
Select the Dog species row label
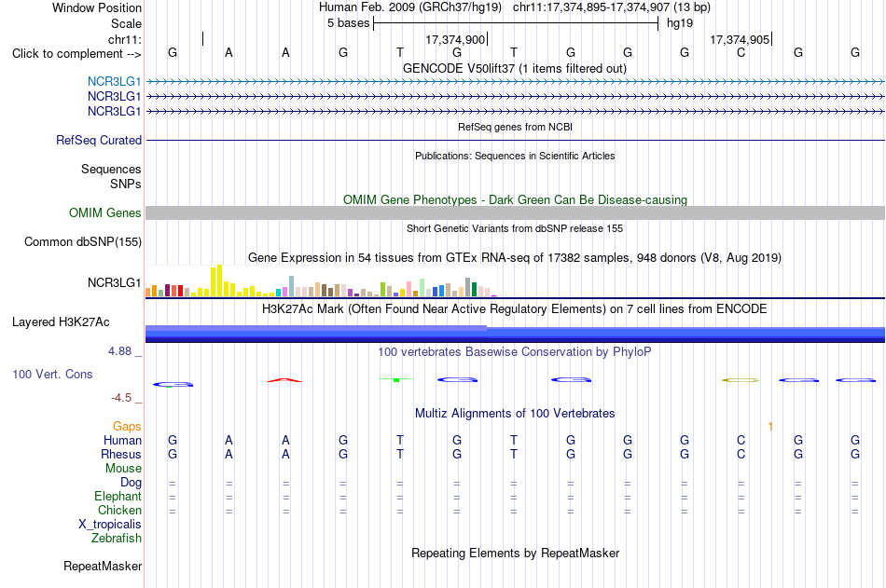pyautogui.click(x=131, y=483)
